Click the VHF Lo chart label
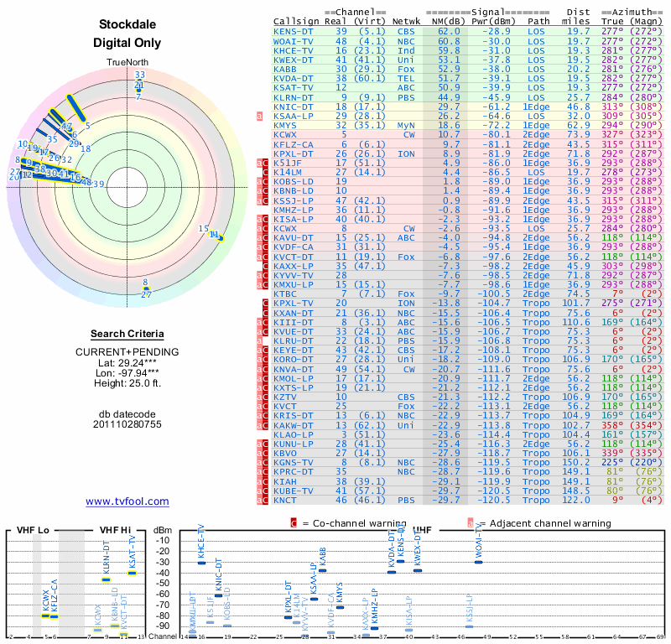The image size is (671, 644). click(33, 530)
